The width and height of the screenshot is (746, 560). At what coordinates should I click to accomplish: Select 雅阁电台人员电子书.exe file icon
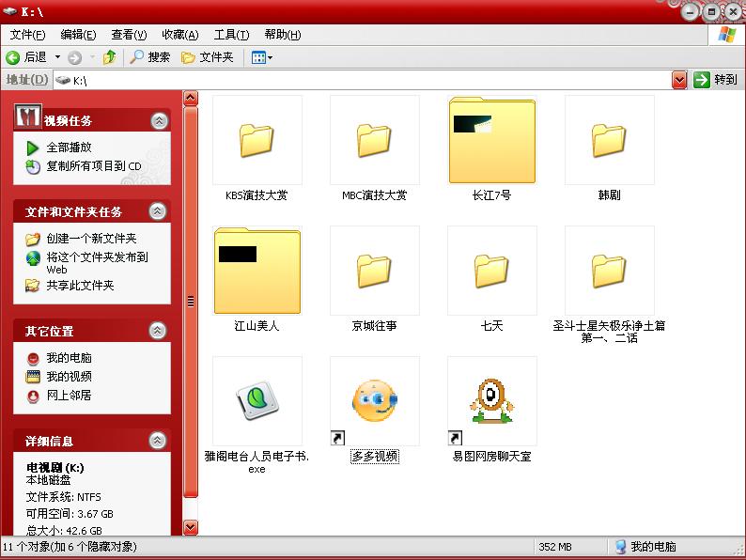256,401
